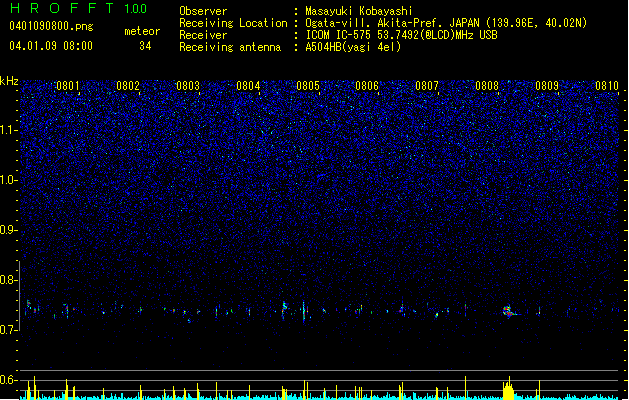Click the 0.8 kHz axis label
This screenshot has height=400, width=629.
point(9,280)
